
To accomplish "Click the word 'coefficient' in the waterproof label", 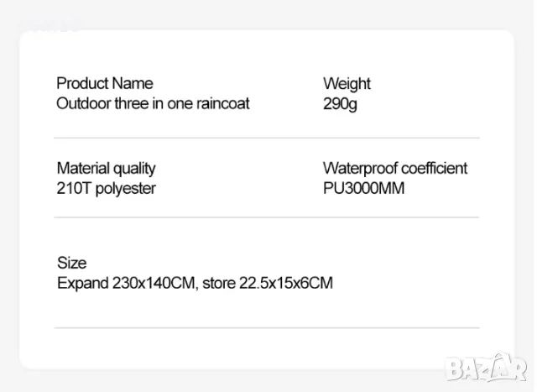I will point(430,168).
